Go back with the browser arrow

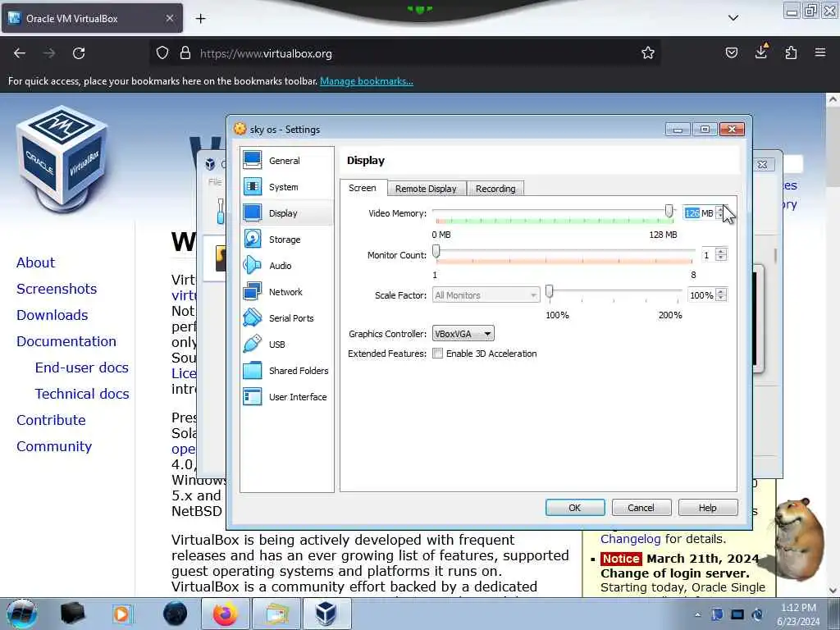pos(20,53)
